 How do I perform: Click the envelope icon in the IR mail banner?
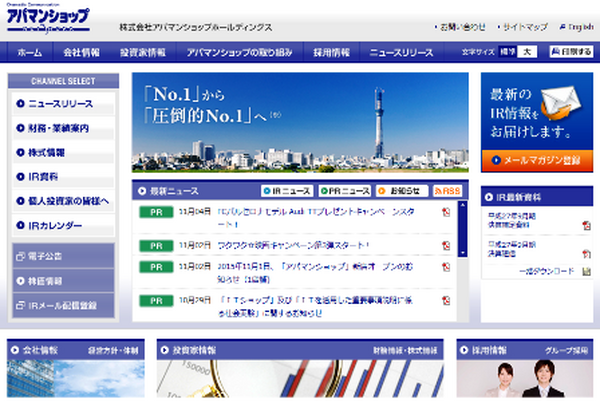561,101
